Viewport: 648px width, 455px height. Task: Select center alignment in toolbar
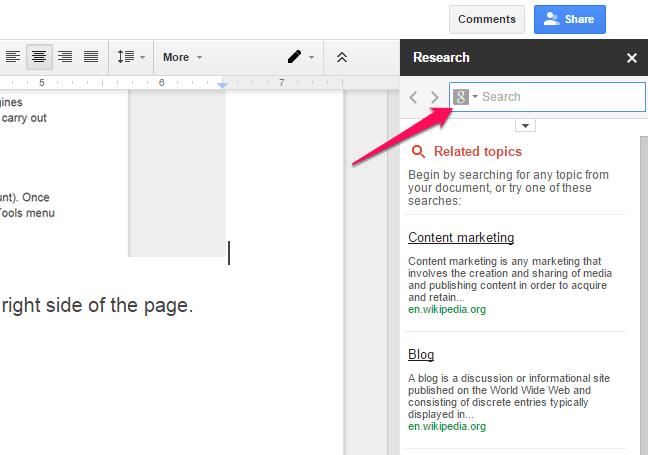(x=38, y=57)
